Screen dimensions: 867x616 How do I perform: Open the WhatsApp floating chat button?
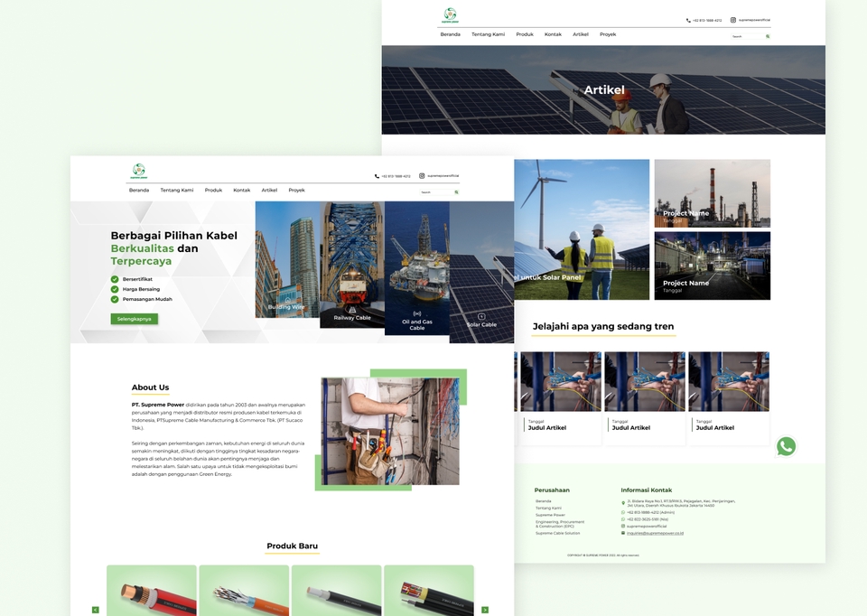pyautogui.click(x=787, y=446)
